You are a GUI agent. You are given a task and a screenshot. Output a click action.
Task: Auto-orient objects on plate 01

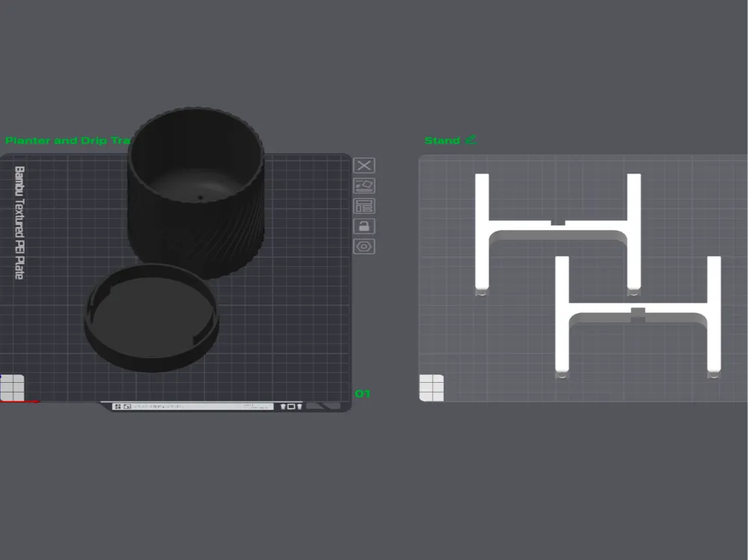pos(364,185)
